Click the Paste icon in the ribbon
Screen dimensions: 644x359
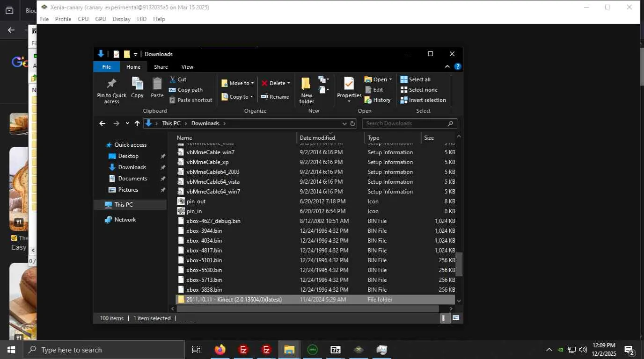157,87
